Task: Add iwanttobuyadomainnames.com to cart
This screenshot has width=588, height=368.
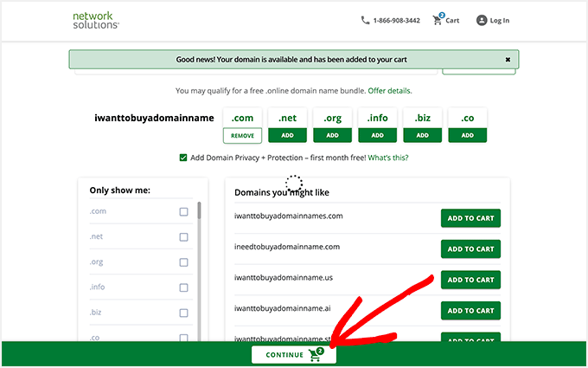Action: click(x=470, y=218)
